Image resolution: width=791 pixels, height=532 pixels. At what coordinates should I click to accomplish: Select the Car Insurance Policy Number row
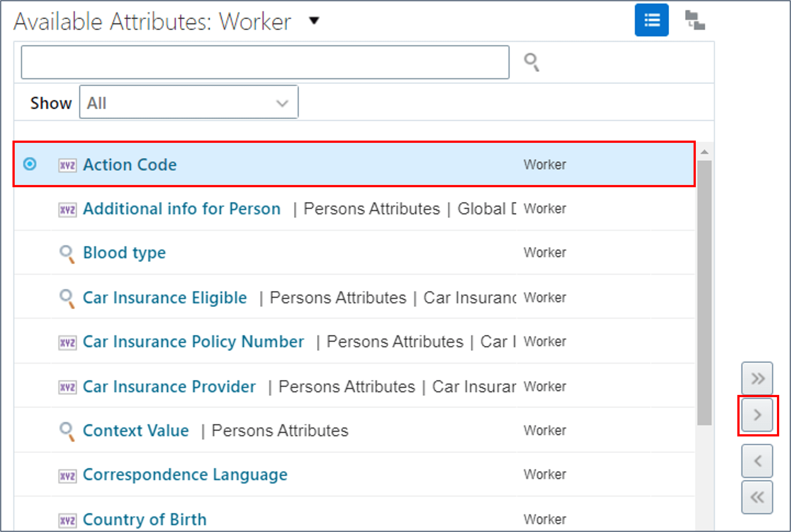(193, 341)
